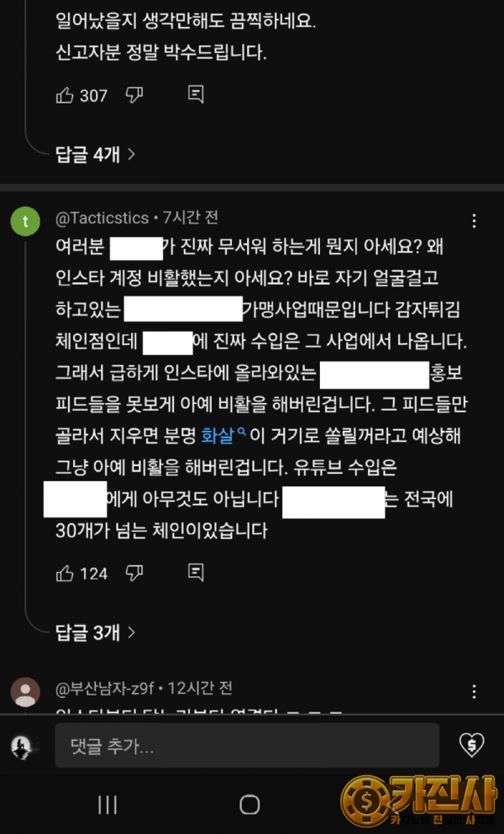Dislike the @Tacticstics comment
Screen dimensions: 504x834
click(x=134, y=574)
